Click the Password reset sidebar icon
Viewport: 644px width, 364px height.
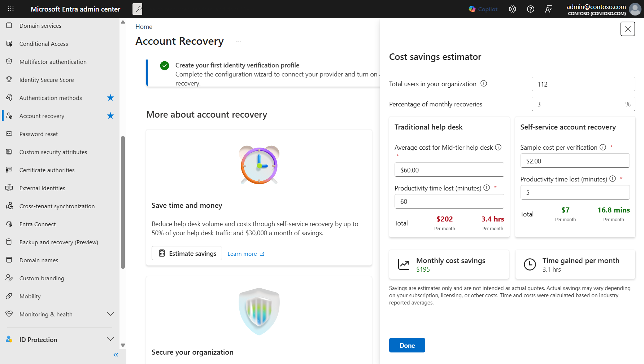(x=9, y=134)
